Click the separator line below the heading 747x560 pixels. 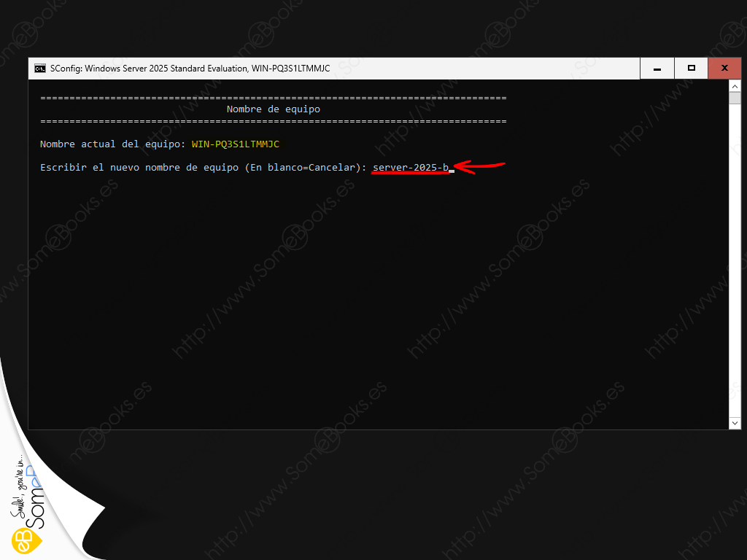coord(273,121)
